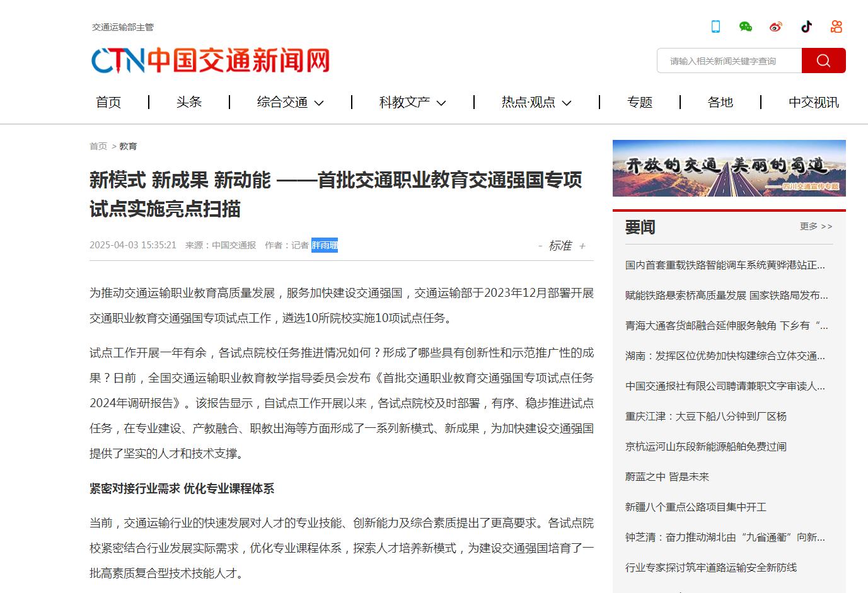Open the 综合交通 menu label
This screenshot has height=593, width=868.
pos(282,102)
